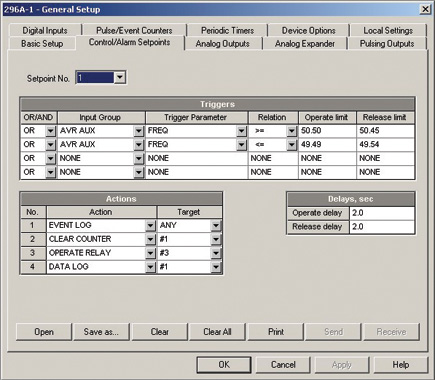This screenshot has height=380, width=435.
Task: Select the Basic Setup tab
Action: 42,44
